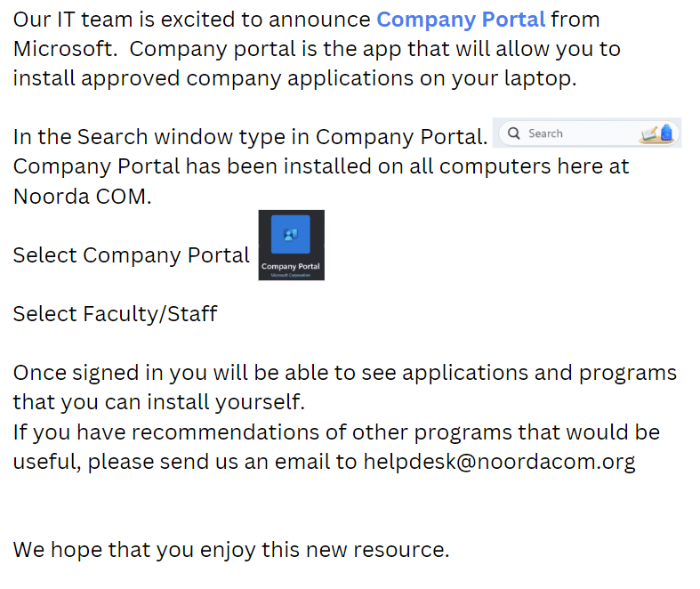Click the "If you have recommendations" line
This screenshot has height=589, width=700.
coord(336,432)
